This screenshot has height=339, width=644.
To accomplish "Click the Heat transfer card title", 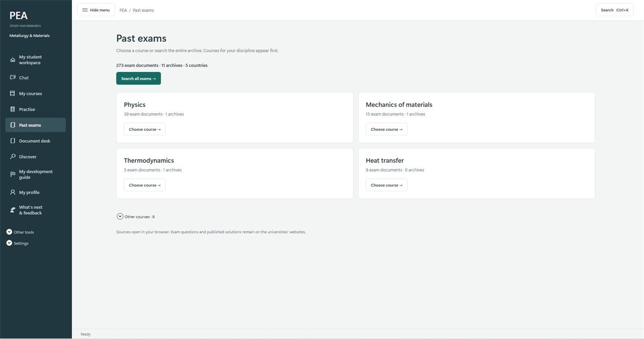I will (x=385, y=160).
